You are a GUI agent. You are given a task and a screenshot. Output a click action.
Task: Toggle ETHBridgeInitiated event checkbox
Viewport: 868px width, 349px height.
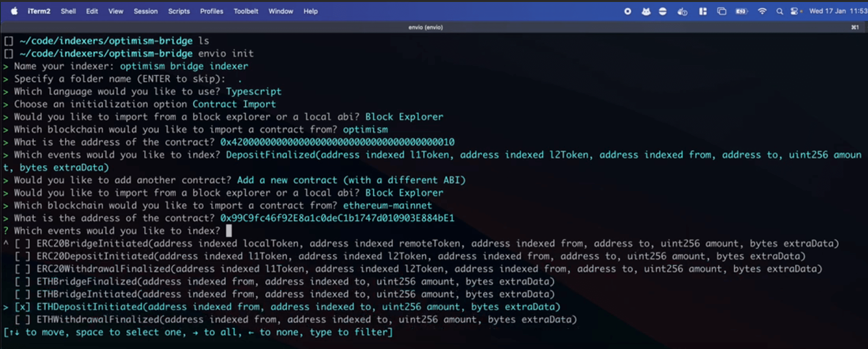tap(23, 294)
